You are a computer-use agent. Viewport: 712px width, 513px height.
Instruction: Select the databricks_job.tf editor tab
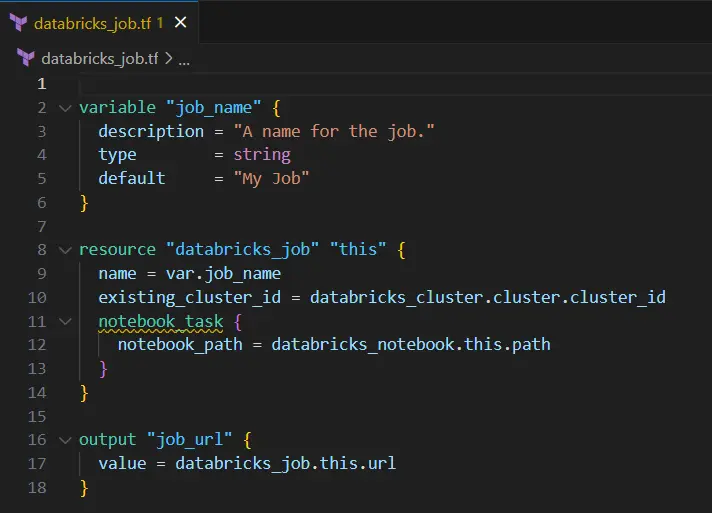point(99,22)
